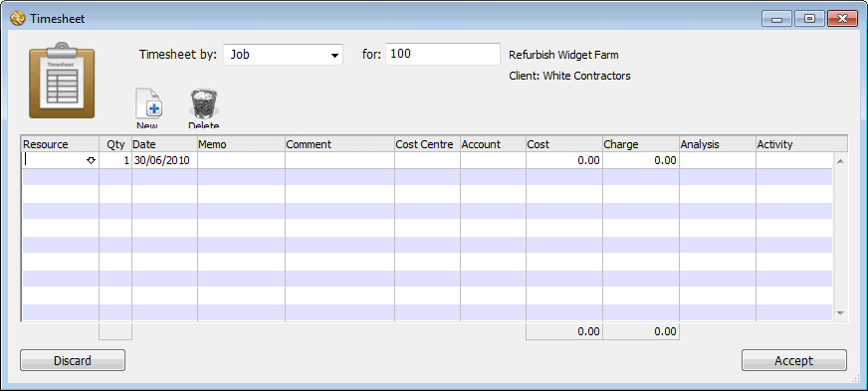Click the first row Activity cell
868x391 pixels.
click(794, 161)
